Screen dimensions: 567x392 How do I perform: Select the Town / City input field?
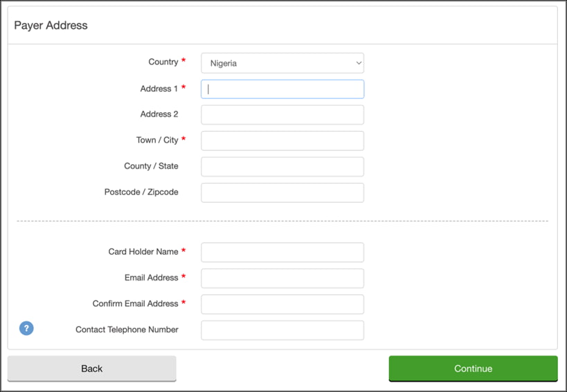pos(282,141)
